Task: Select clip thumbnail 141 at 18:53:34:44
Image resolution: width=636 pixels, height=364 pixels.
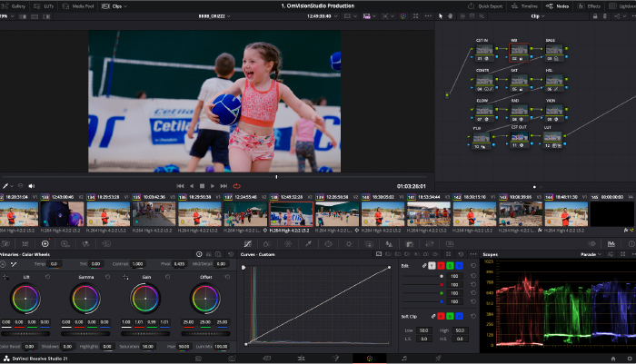Action: click(x=429, y=213)
